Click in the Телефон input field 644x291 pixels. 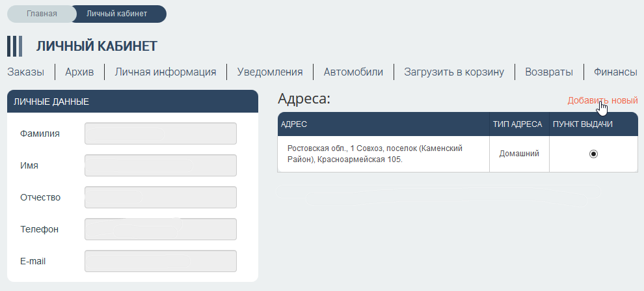[161, 229]
